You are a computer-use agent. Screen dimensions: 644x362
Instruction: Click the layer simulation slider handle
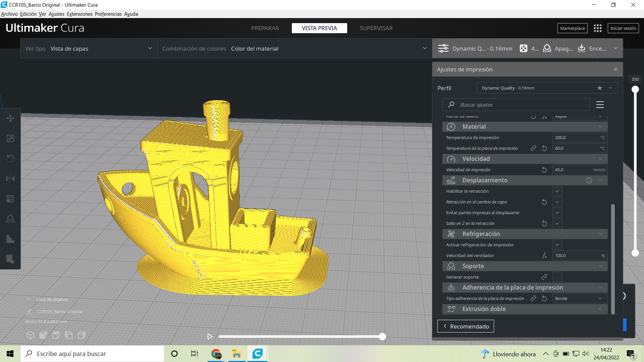tap(382, 337)
